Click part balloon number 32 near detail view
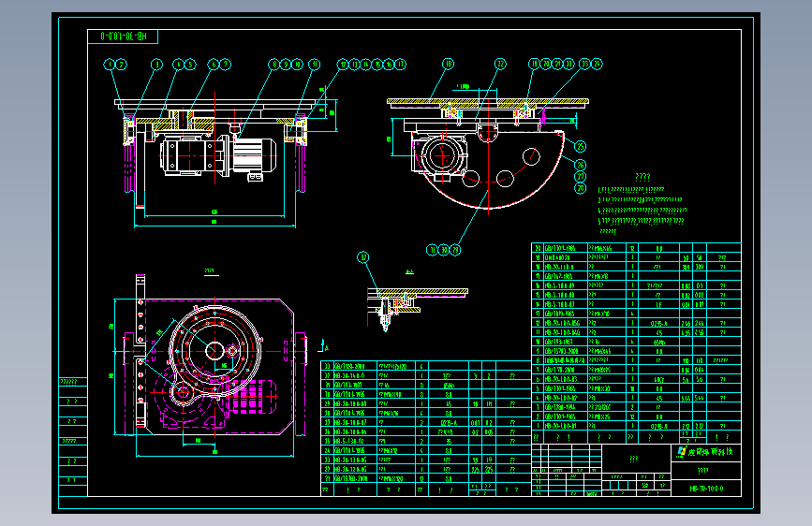The width and height of the screenshot is (812, 526). (x=363, y=257)
